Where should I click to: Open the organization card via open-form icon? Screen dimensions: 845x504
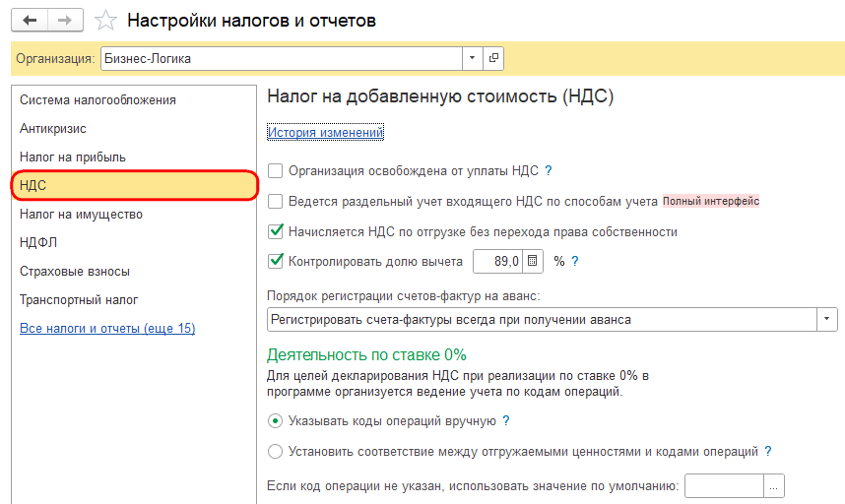click(x=493, y=58)
